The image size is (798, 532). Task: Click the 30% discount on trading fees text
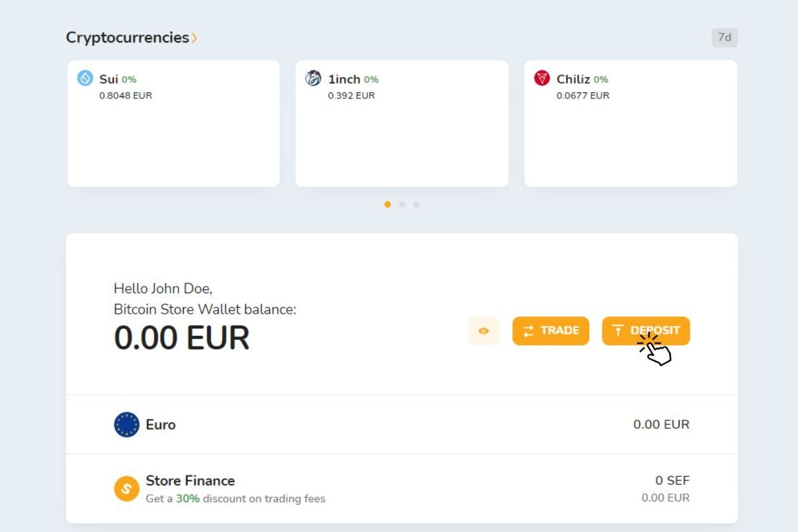pyautogui.click(x=235, y=498)
